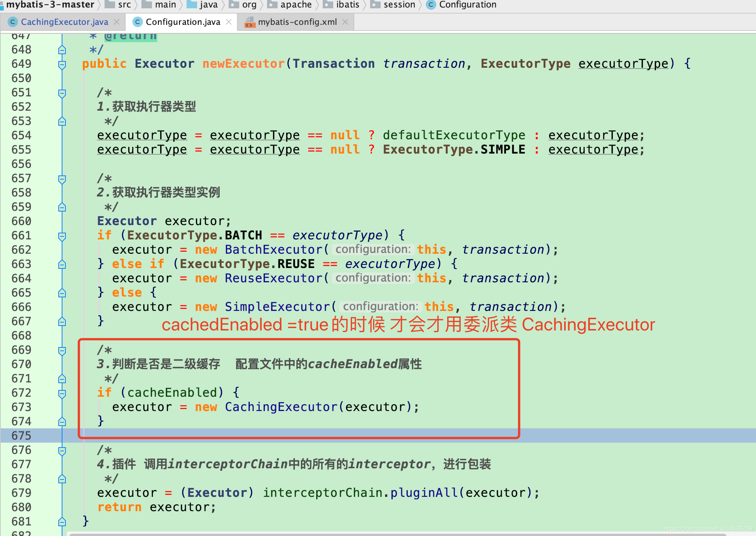Click fold marker at line 665
Image resolution: width=756 pixels, height=536 pixels.
tap(62, 293)
